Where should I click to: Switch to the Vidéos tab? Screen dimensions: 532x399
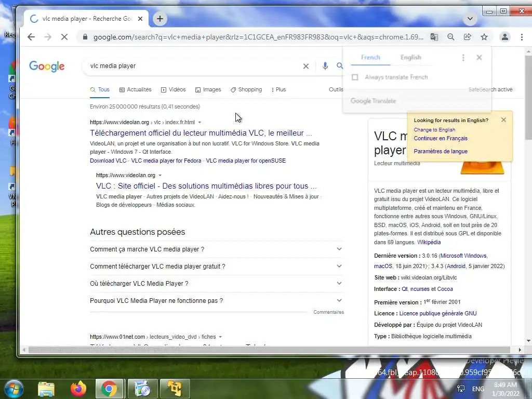174,89
